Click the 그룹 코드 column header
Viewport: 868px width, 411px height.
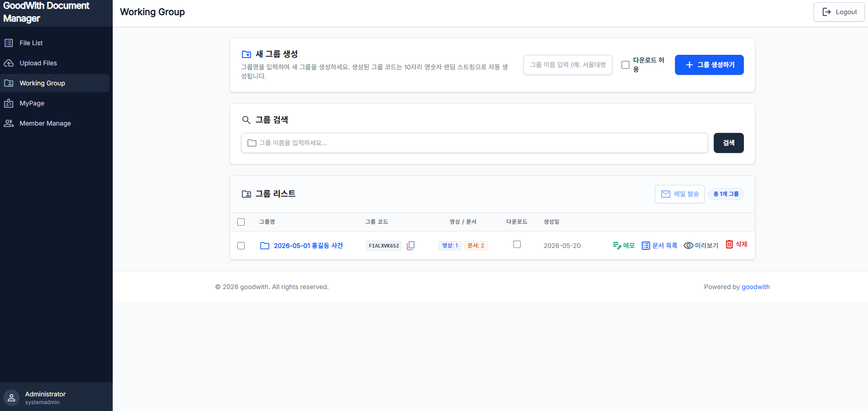click(376, 222)
